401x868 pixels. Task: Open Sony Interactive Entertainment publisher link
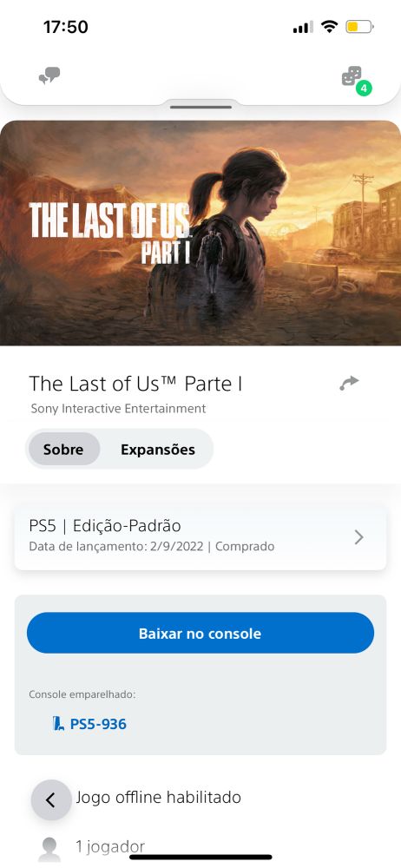tap(119, 409)
